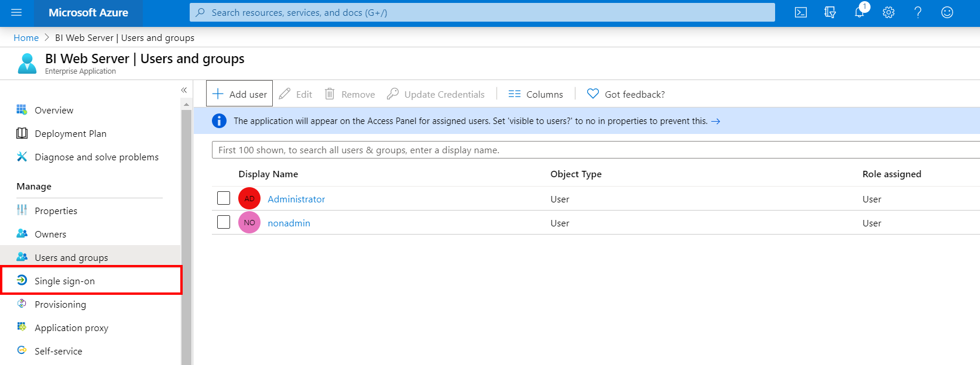Open Cloud Shell from the top bar
Viewport: 980px width, 365px height.
pyautogui.click(x=801, y=12)
